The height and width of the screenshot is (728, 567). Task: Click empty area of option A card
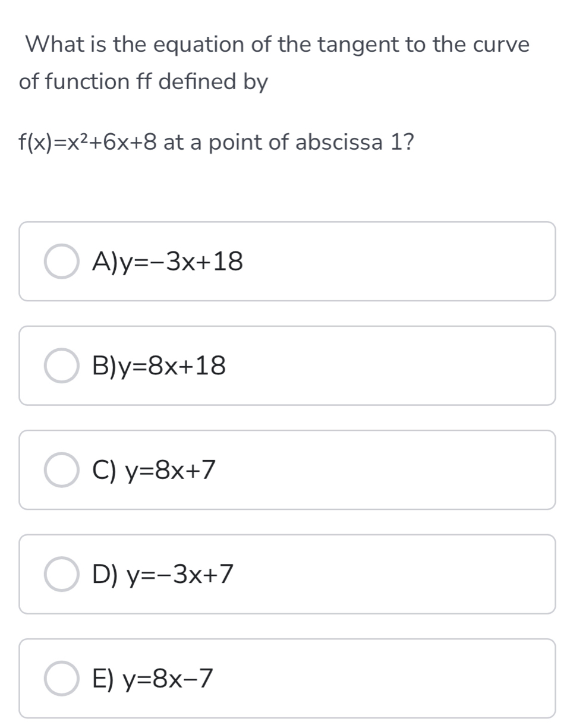(404, 261)
